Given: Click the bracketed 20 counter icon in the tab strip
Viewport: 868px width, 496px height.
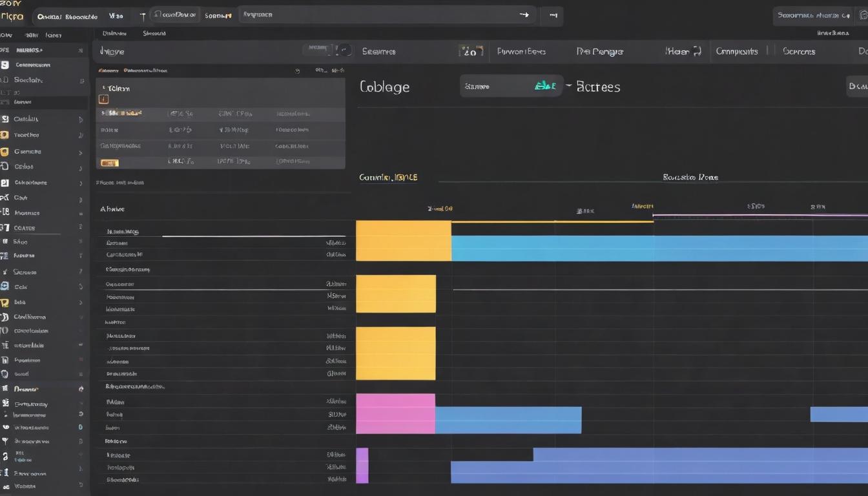Looking at the screenshot, I should (x=470, y=52).
